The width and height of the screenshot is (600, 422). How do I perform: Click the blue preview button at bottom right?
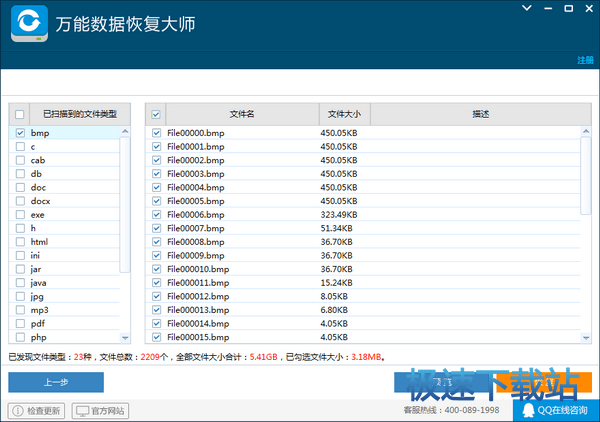[x=443, y=382]
